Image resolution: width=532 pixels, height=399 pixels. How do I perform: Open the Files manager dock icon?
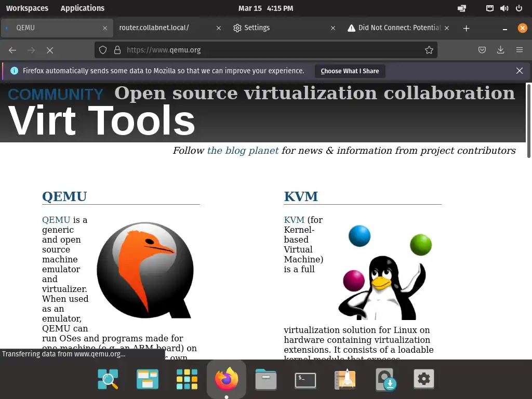click(x=265, y=379)
